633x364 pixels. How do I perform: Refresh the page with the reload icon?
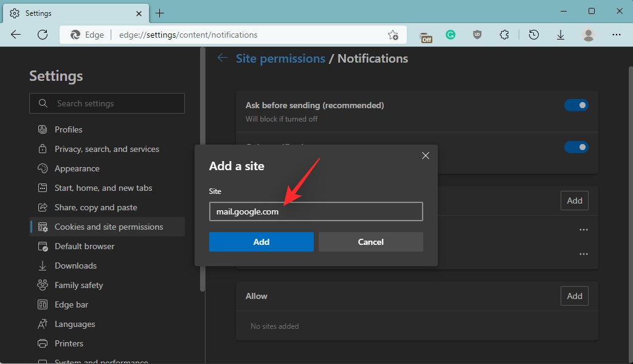(43, 35)
